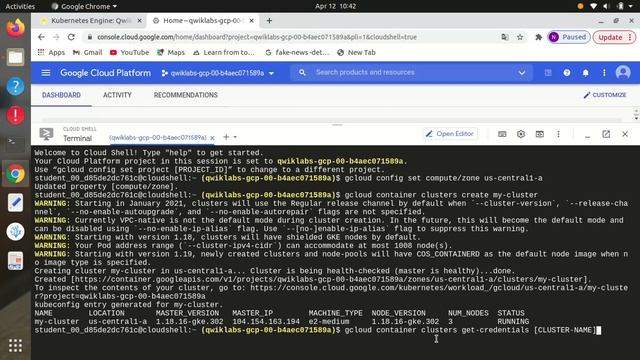Screen dimensions: 640x360
Task: Open the Maps bookmark
Action: [171, 52]
